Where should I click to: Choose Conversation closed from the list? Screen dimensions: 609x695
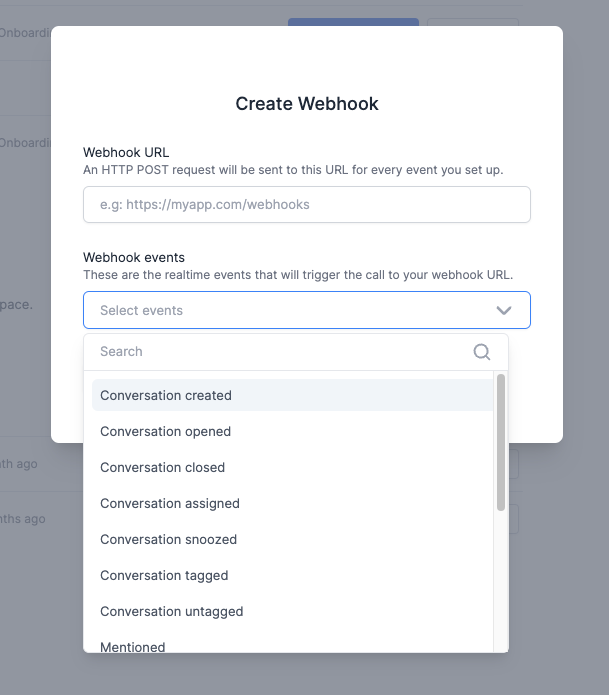tap(293, 467)
